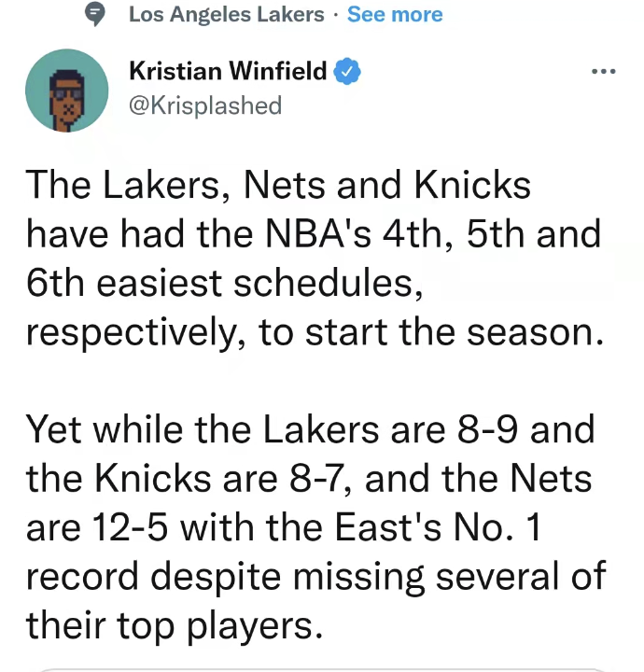Click the line "The Lakers, Nets and Knicks"

point(278,185)
